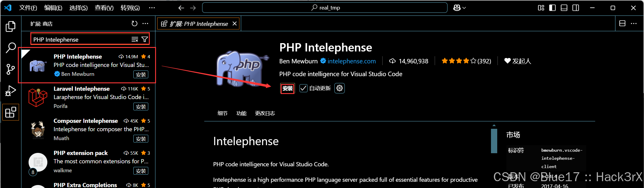Click the 14,960,938 install count
644x188 pixels.
tap(408, 61)
